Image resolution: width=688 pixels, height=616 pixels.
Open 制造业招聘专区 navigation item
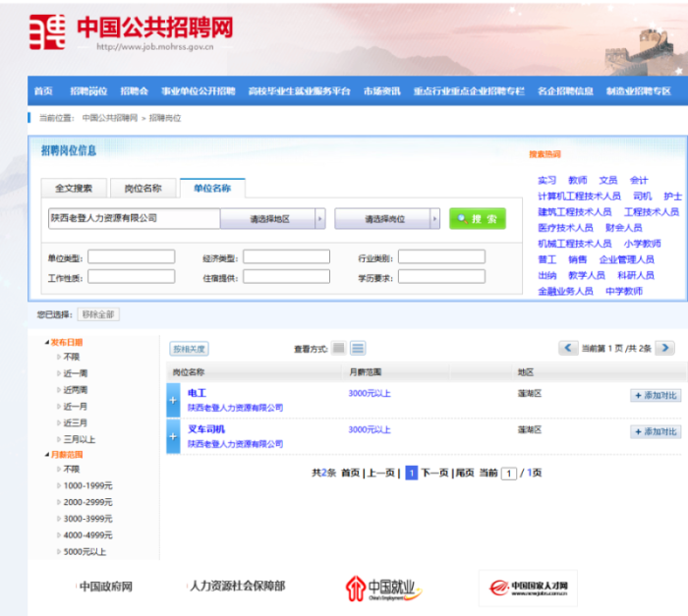tap(639, 91)
